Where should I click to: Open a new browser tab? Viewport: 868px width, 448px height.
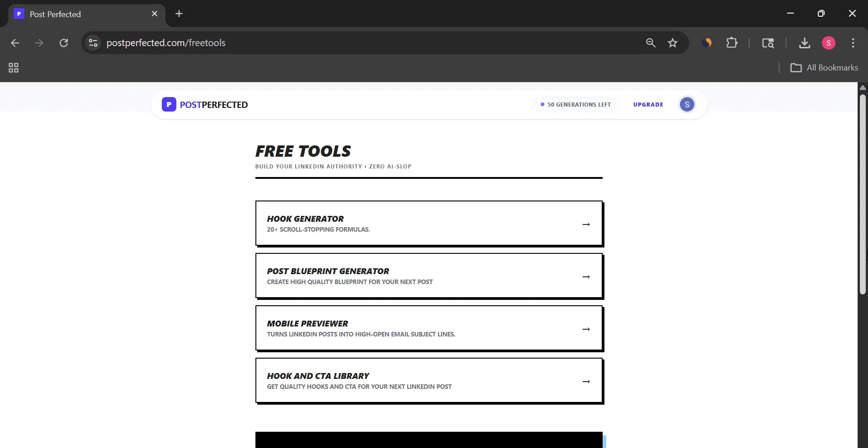pyautogui.click(x=179, y=14)
